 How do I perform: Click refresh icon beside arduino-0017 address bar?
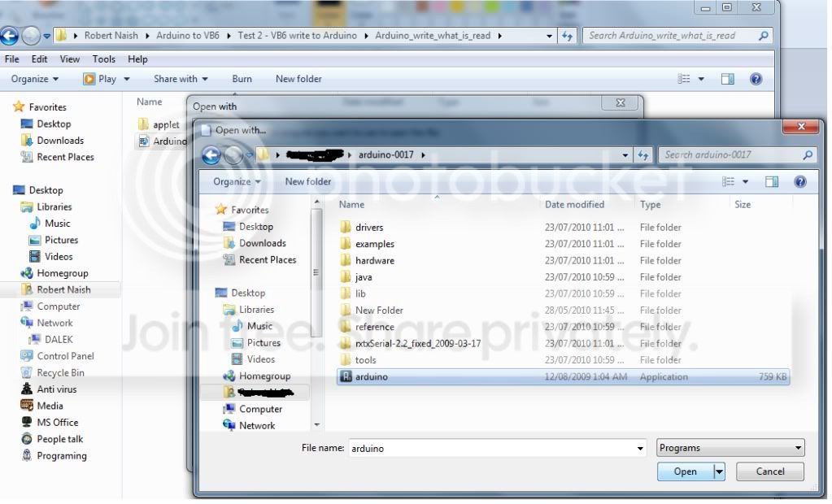(x=643, y=155)
